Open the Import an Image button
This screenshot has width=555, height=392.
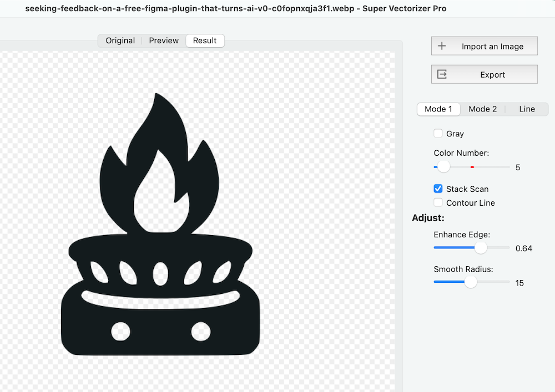484,46
